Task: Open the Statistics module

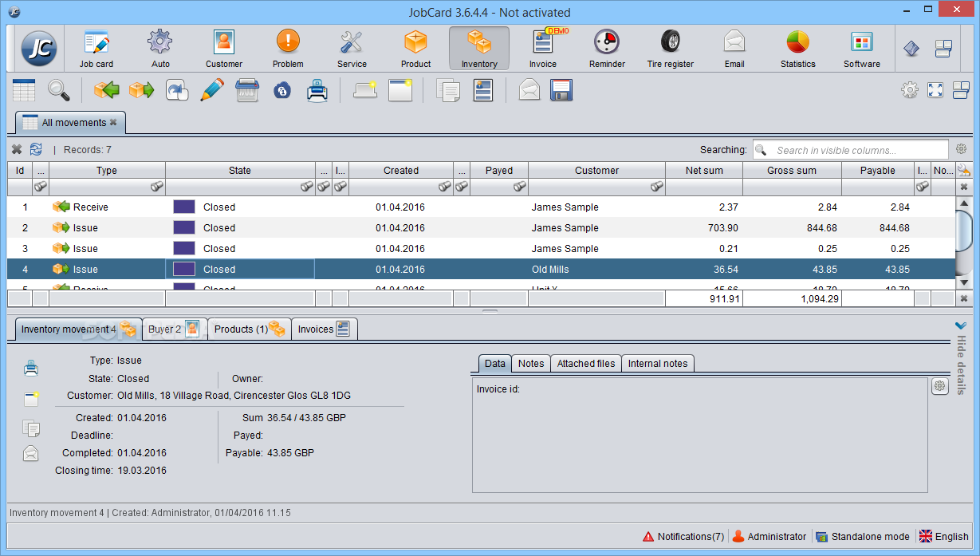Action: [x=797, y=49]
